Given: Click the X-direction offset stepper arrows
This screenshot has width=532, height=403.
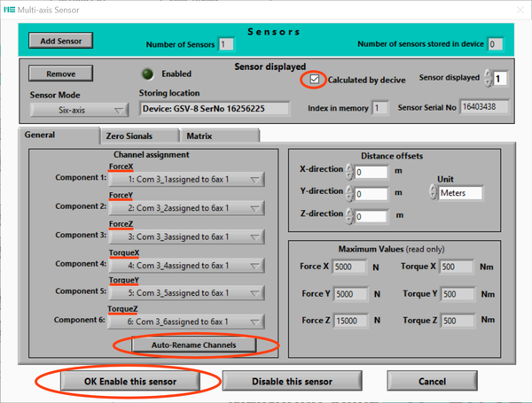Looking at the screenshot, I should pyautogui.click(x=349, y=172).
